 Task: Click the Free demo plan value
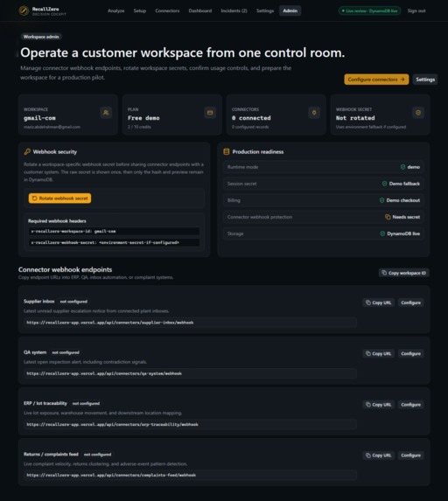143,118
